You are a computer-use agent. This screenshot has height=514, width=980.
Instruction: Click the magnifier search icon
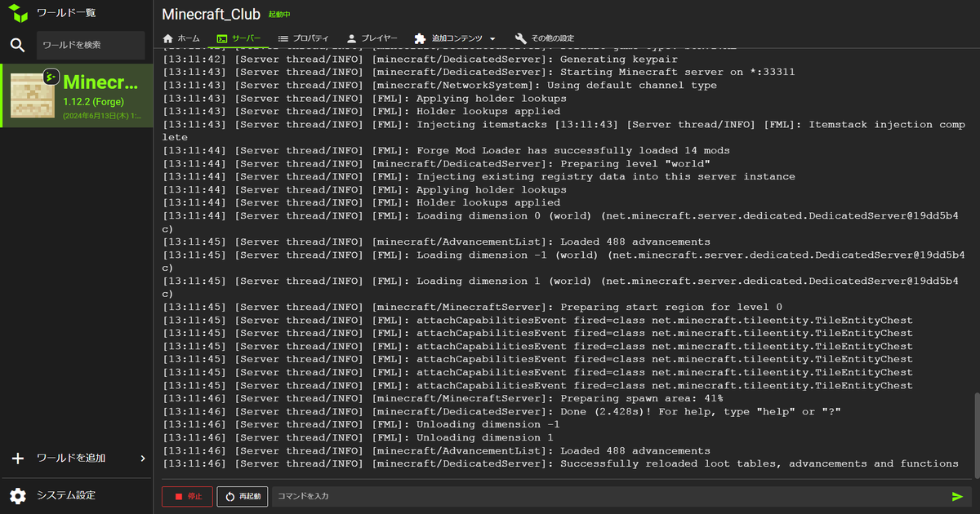(17, 45)
